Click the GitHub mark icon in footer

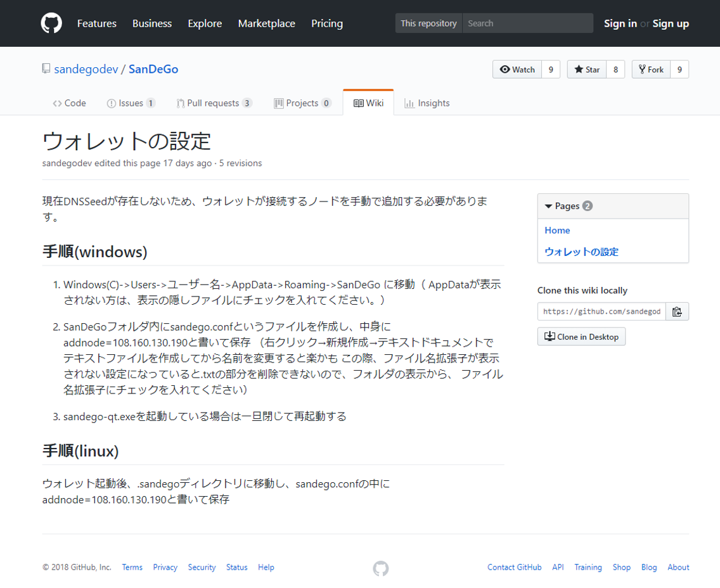pos(380,568)
